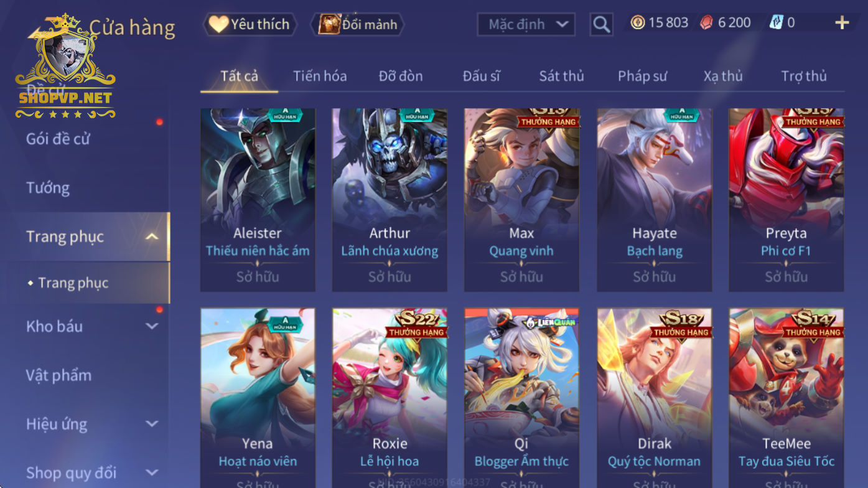The height and width of the screenshot is (488, 868).
Task: Click the chest icon on Đổi mảnh
Action: 329,24
